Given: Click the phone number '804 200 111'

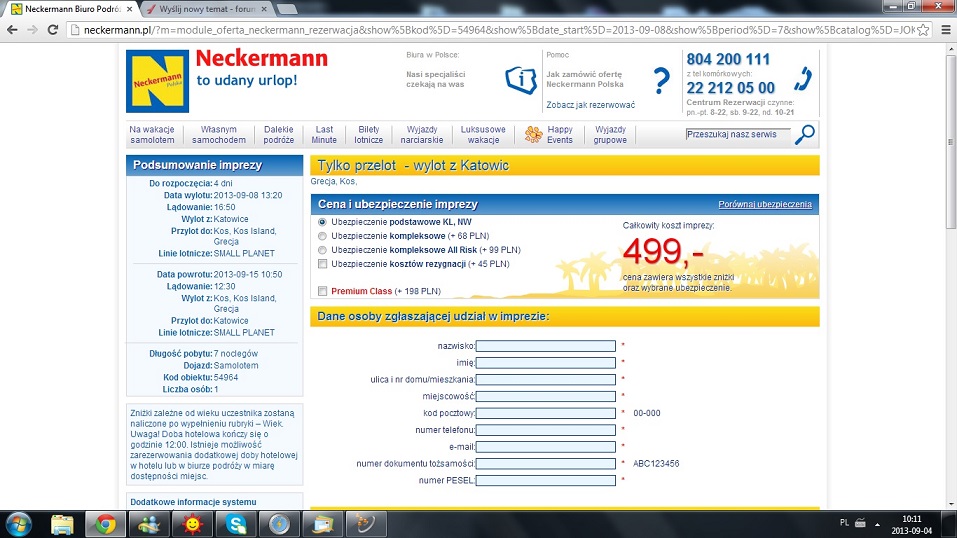Looking at the screenshot, I should pos(728,59).
